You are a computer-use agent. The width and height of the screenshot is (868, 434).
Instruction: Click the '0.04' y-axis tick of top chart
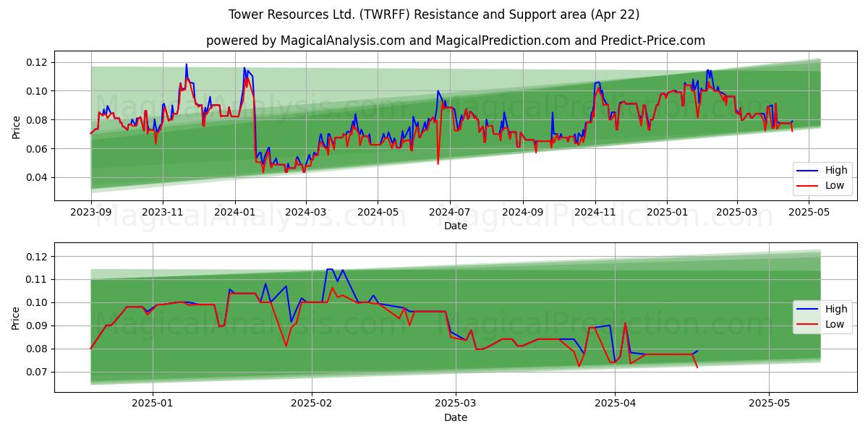38,177
